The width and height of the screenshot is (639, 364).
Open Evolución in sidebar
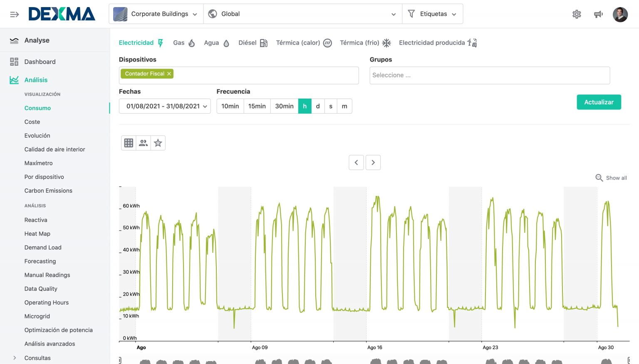[37, 136]
